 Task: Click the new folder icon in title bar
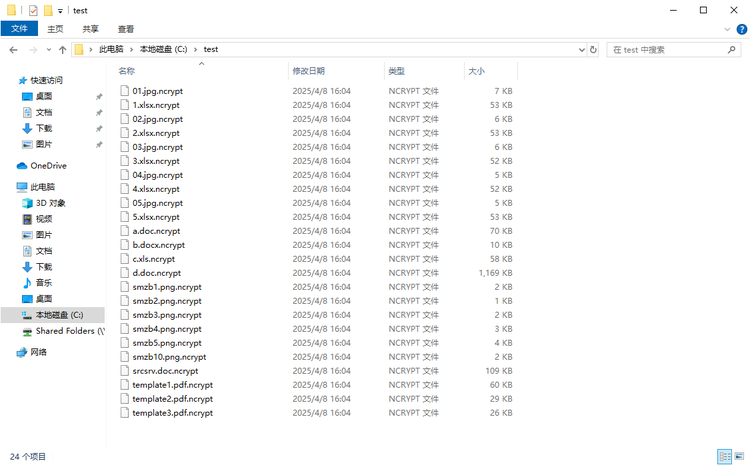[x=48, y=11]
